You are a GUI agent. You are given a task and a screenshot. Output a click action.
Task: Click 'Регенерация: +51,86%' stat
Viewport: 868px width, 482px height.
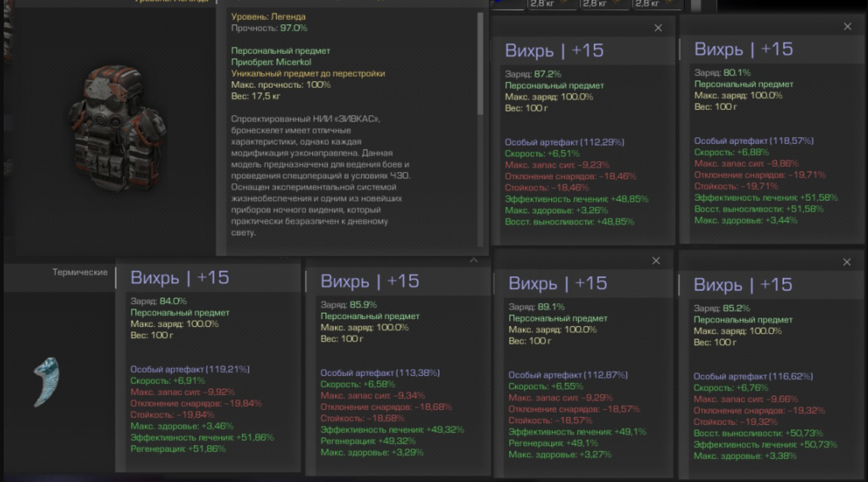click(x=178, y=449)
